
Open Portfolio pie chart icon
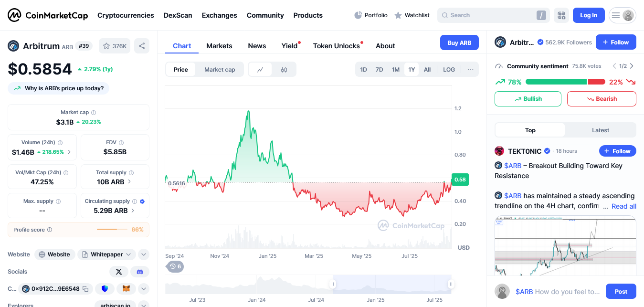click(x=358, y=15)
